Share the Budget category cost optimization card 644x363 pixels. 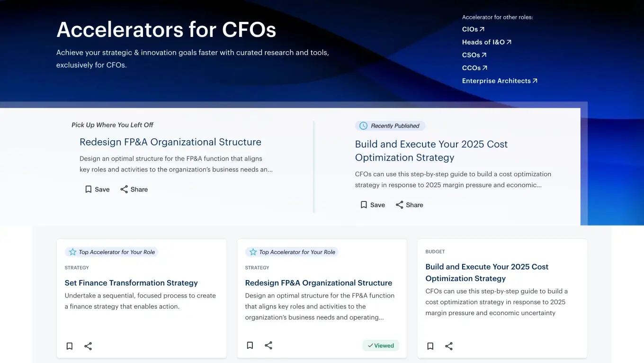click(448, 346)
